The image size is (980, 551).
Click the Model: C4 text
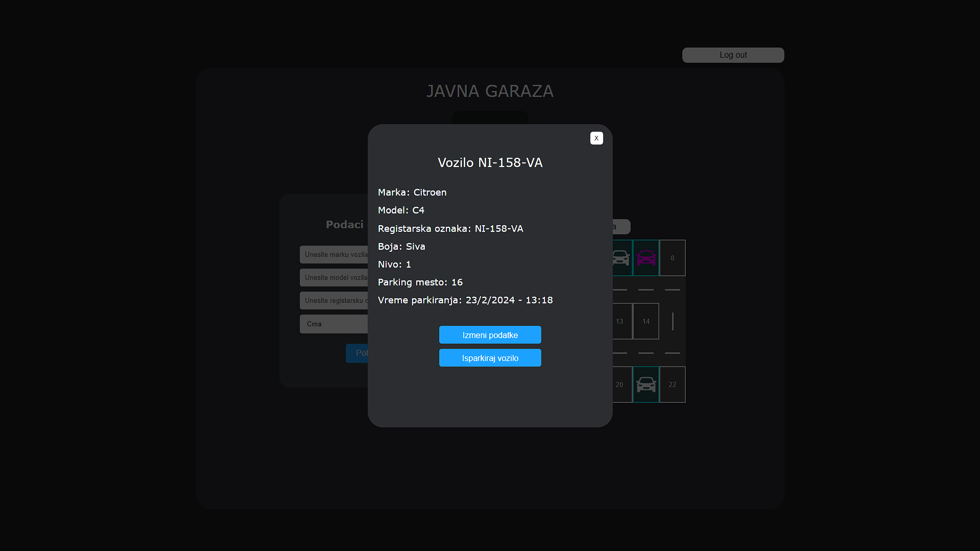(401, 210)
